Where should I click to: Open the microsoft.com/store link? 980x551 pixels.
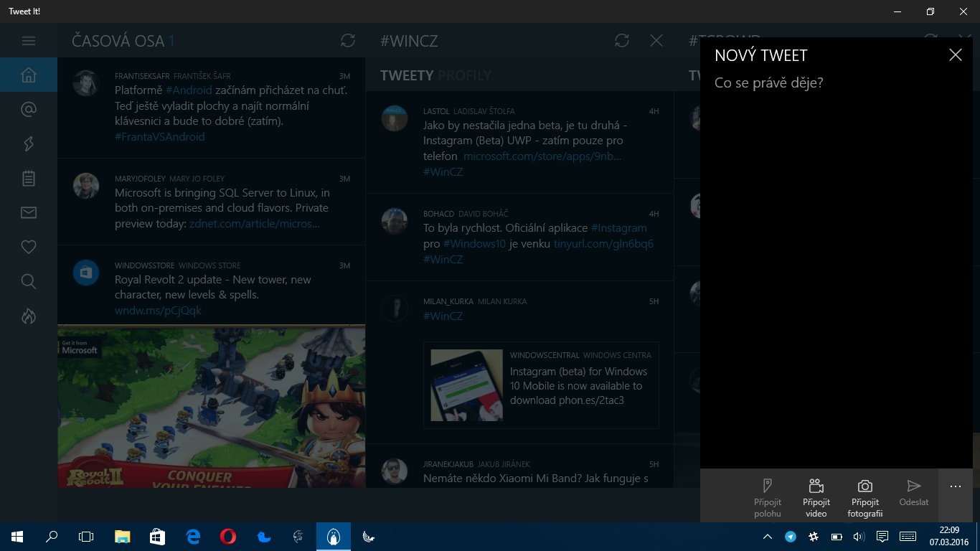pyautogui.click(x=542, y=156)
